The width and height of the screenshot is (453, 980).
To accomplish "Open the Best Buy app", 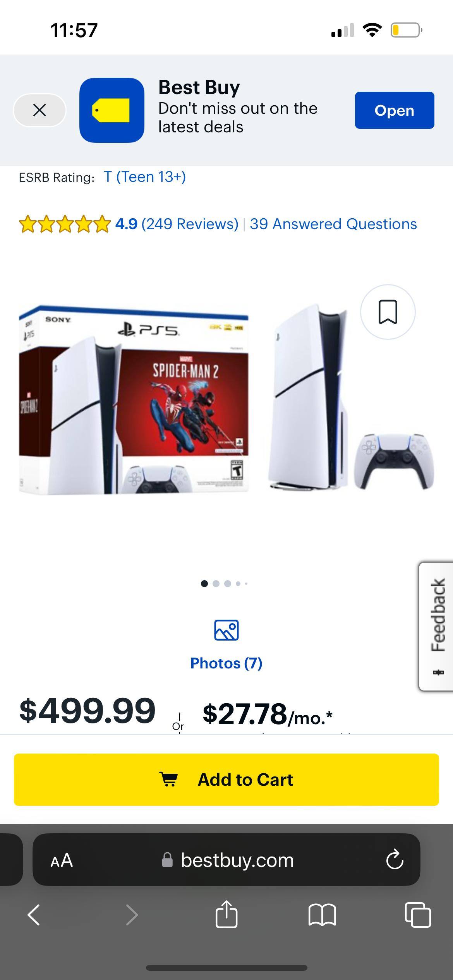I will click(x=395, y=110).
